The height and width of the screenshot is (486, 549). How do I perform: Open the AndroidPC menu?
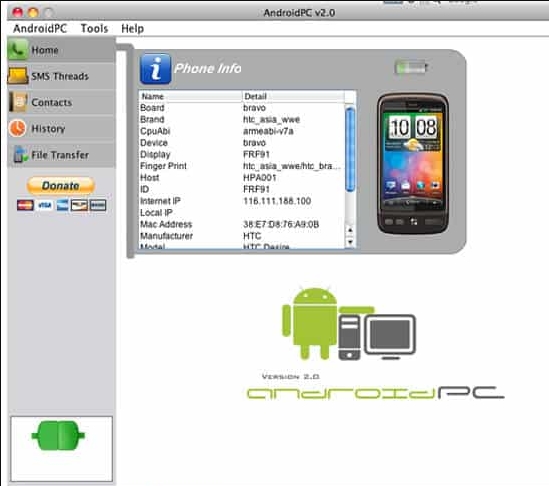click(x=40, y=28)
